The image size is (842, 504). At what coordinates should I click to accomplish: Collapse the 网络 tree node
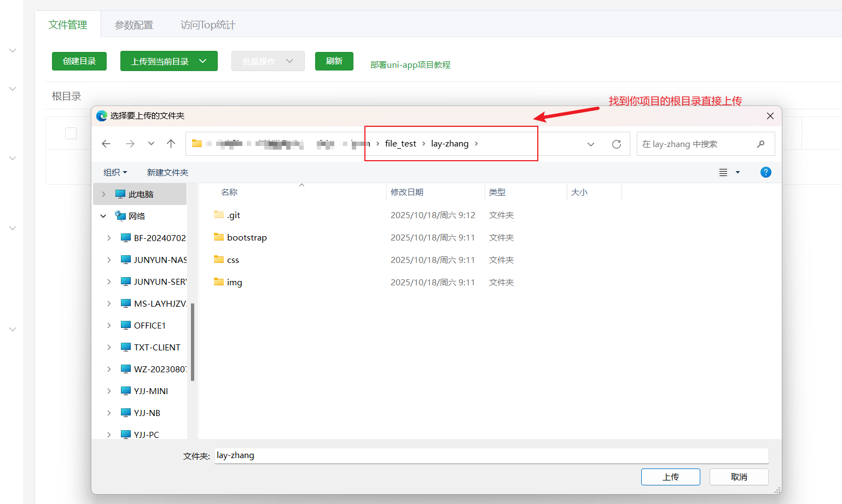pyautogui.click(x=103, y=215)
